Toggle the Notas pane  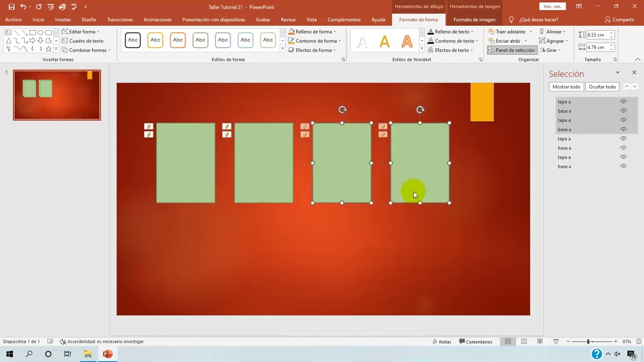coord(441,341)
